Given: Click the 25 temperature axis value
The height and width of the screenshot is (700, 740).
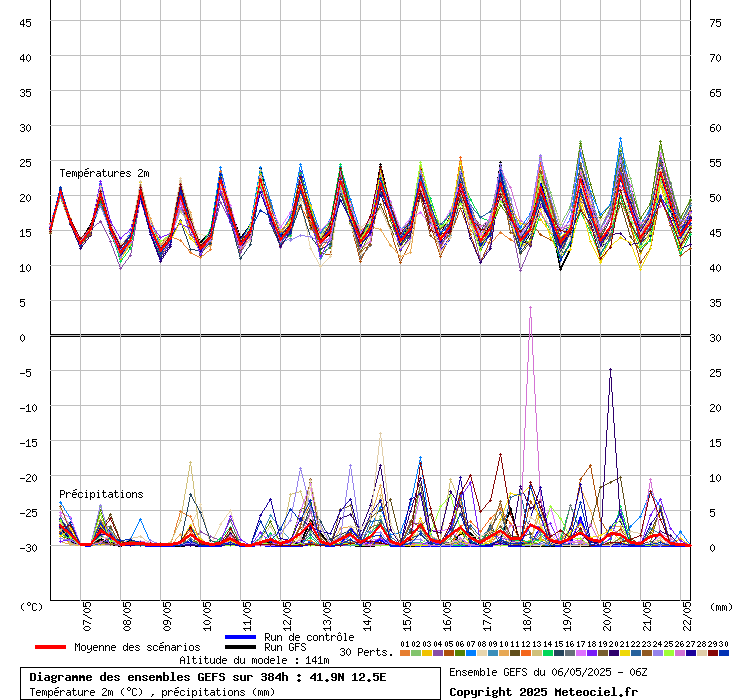Looking at the screenshot, I should click(x=25, y=163).
